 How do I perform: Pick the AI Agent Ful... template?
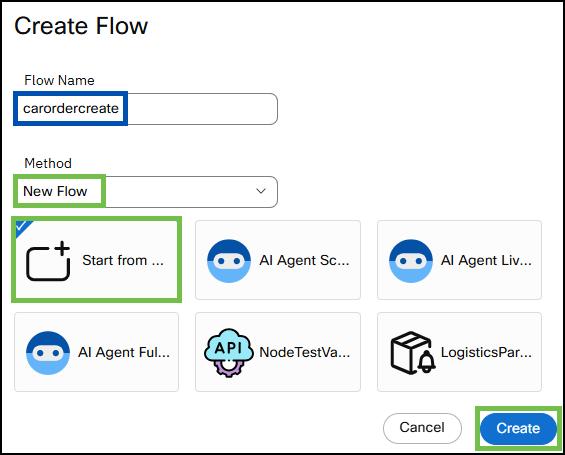[97, 352]
